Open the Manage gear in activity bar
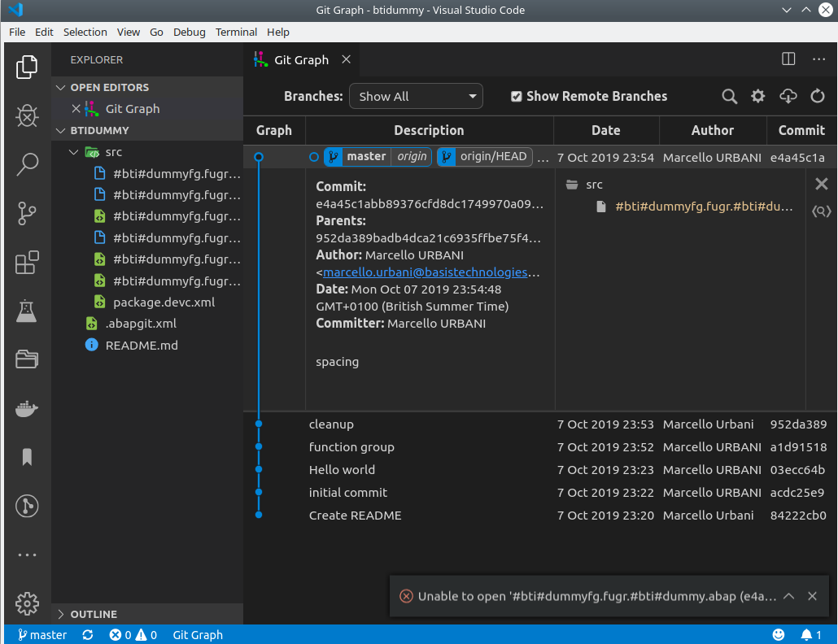838x644 pixels. click(27, 603)
